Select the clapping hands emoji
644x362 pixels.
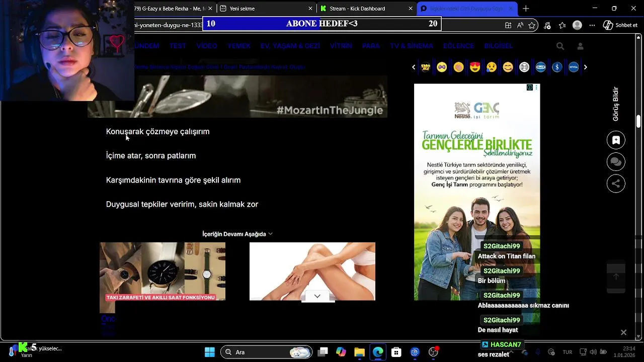click(x=458, y=67)
